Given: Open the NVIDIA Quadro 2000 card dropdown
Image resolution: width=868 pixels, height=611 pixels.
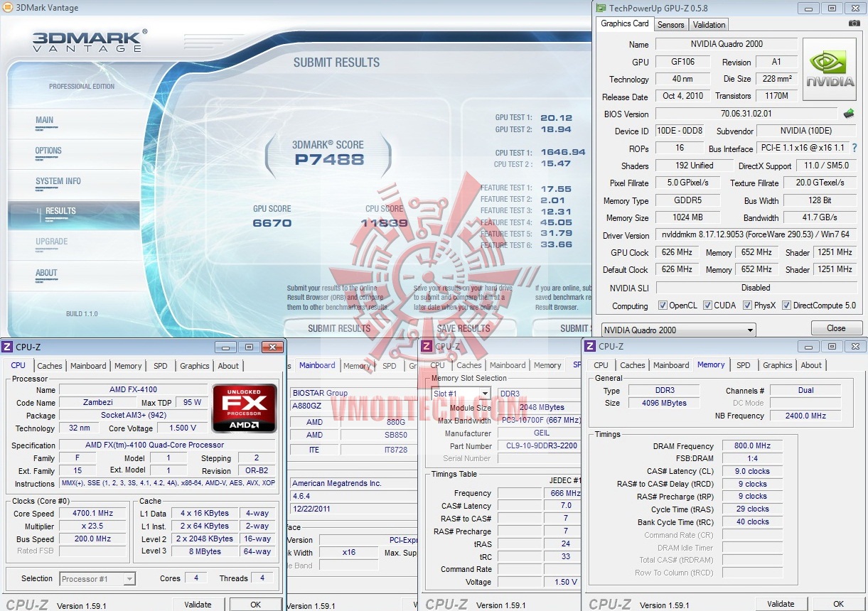Looking at the screenshot, I should click(x=678, y=330).
